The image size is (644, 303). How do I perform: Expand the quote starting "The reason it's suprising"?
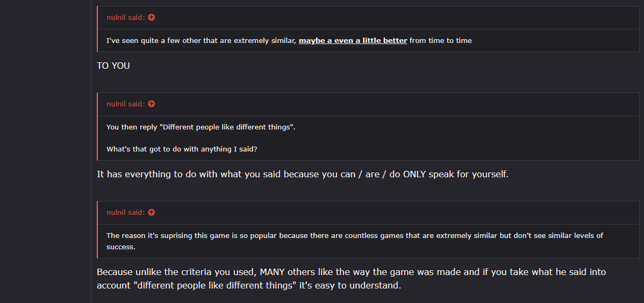[368, 241]
